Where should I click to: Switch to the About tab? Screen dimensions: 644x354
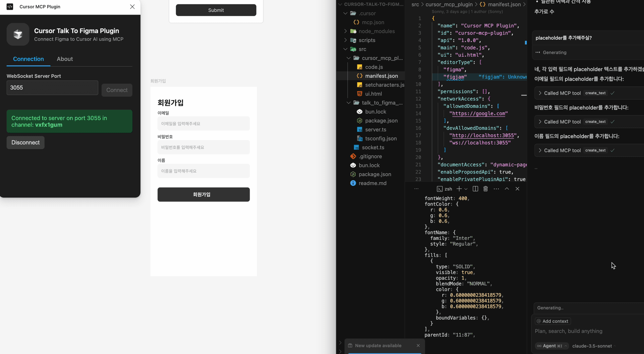(x=65, y=59)
